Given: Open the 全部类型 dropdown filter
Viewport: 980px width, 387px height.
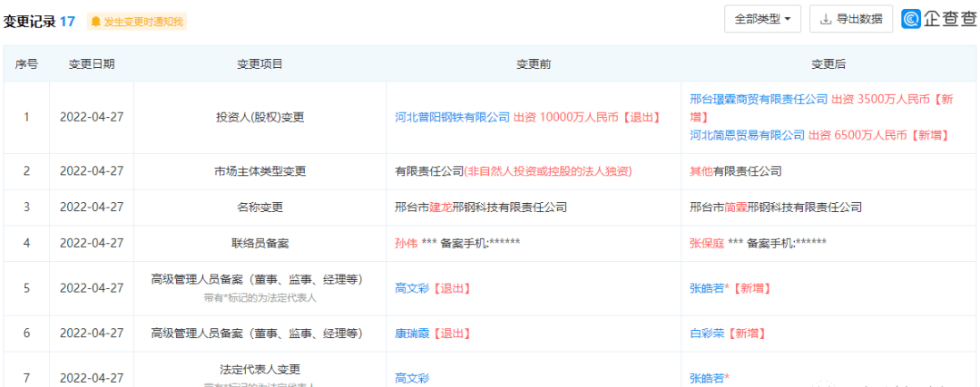Looking at the screenshot, I should (x=762, y=19).
